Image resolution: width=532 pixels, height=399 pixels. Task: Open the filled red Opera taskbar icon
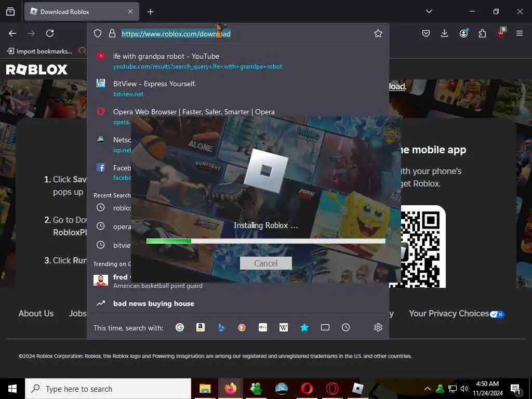click(x=307, y=389)
